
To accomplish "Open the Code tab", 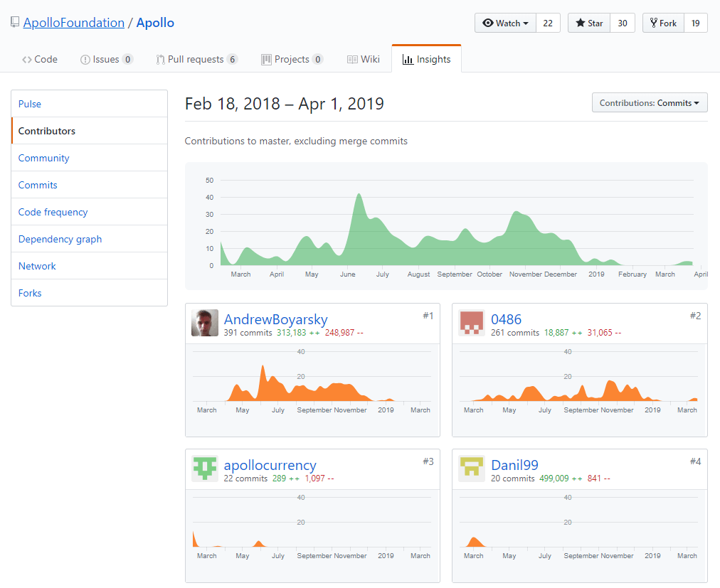I will (40, 60).
